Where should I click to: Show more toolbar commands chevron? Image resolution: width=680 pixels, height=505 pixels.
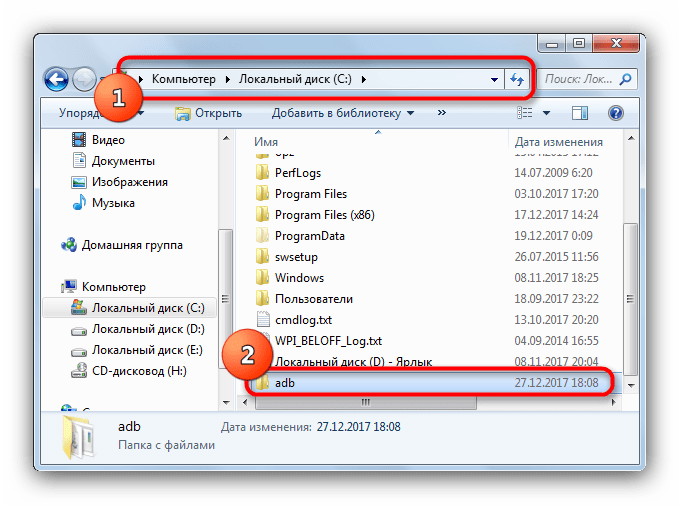[441, 113]
